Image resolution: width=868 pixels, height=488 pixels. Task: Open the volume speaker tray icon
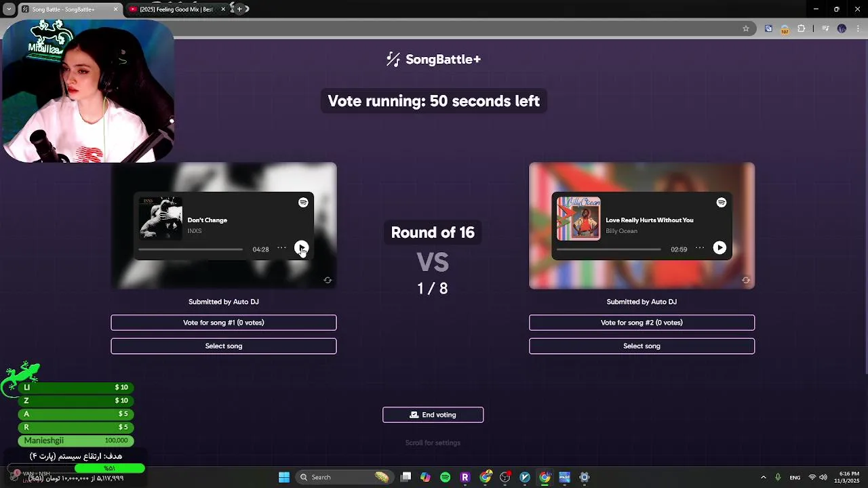(823, 477)
